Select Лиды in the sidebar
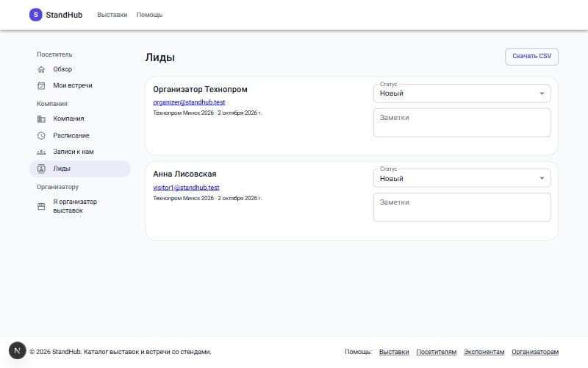The height and width of the screenshot is (368, 588). tap(80, 169)
